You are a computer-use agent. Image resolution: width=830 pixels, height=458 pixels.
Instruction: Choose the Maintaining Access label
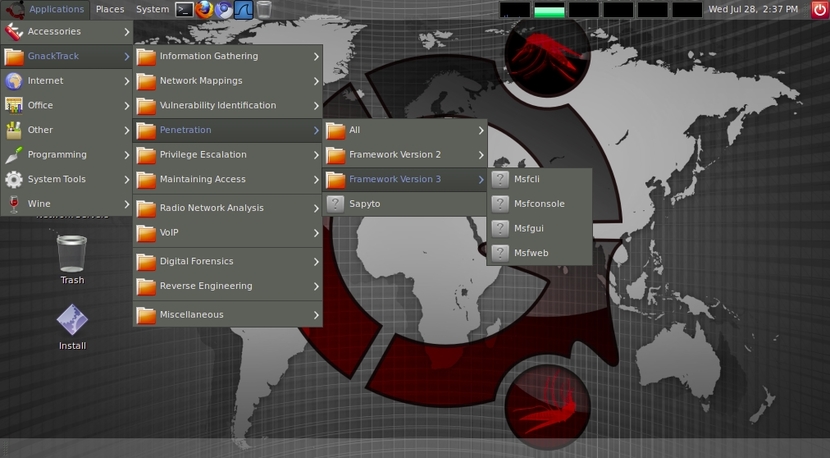pos(203,179)
